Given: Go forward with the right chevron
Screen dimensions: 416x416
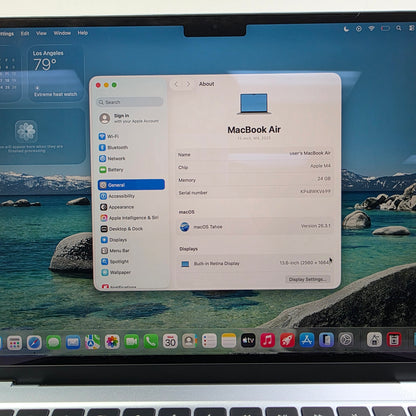Looking at the screenshot, I should [x=188, y=84].
